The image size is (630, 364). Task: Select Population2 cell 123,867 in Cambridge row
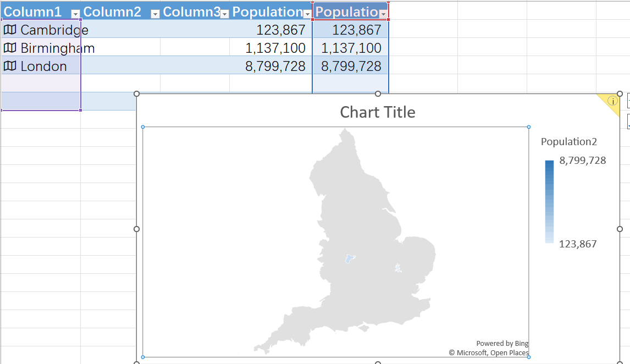click(350, 29)
